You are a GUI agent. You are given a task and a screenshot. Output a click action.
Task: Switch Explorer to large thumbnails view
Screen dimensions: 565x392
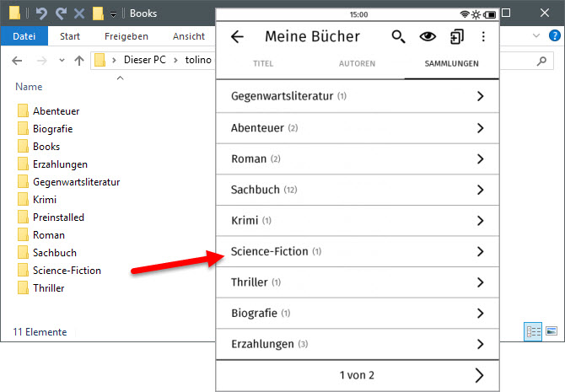pos(552,332)
